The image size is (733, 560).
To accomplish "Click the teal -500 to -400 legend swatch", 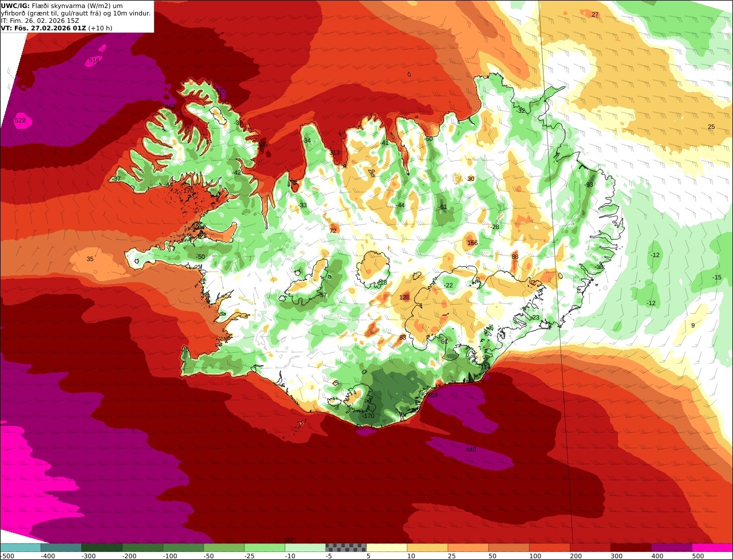I will point(20,547).
